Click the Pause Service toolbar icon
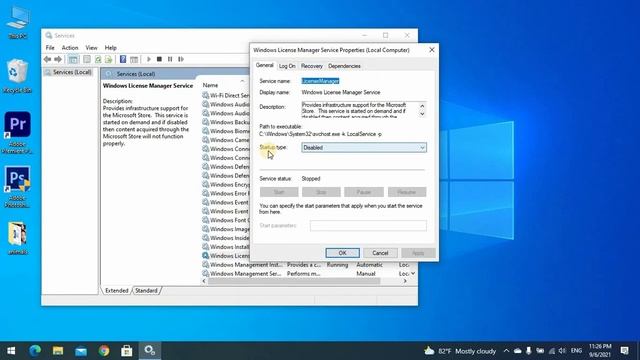This screenshot has width=640, height=360. (170, 59)
